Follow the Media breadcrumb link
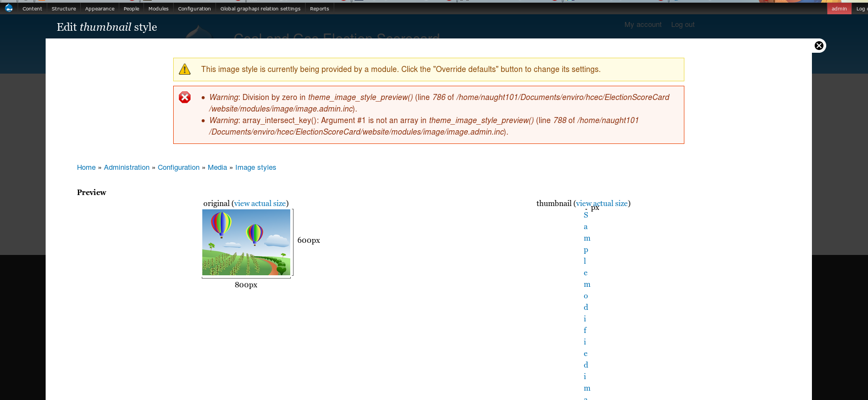Screen dimensions: 868x400 click(x=217, y=168)
